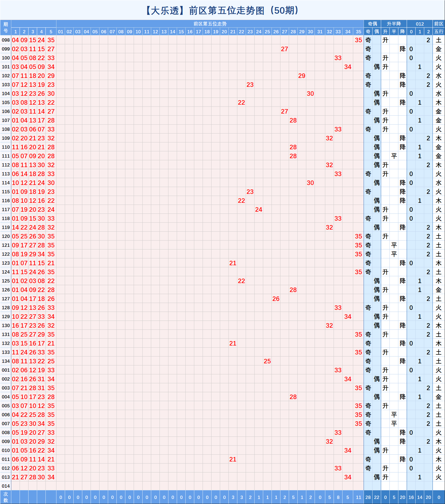This screenshot has height=504, width=445.
Task: Click trend value 30 in row 104 grid
Action: tap(310, 94)
